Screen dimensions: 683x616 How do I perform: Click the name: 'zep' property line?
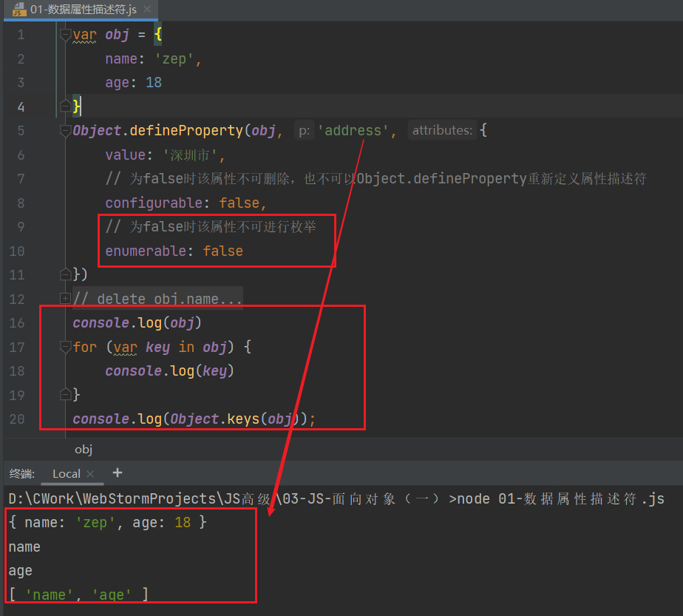[153, 59]
